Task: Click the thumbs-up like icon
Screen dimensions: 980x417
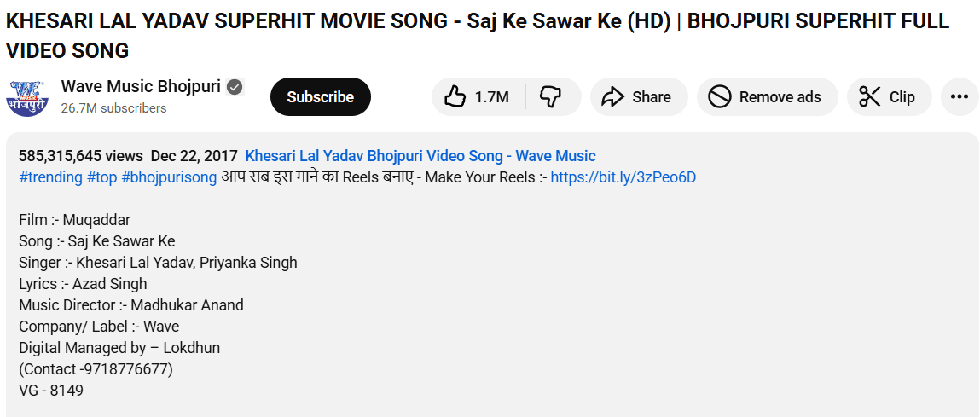Action: (x=455, y=97)
